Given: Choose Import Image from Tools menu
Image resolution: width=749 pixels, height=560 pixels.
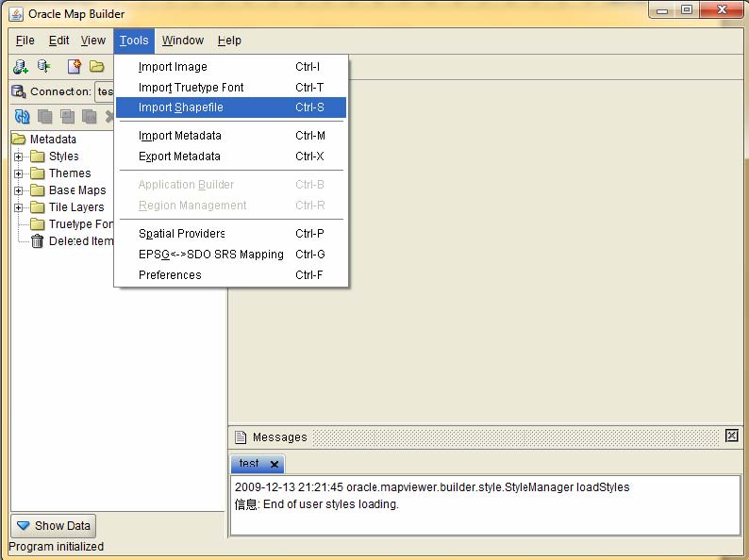Looking at the screenshot, I should [231, 67].
